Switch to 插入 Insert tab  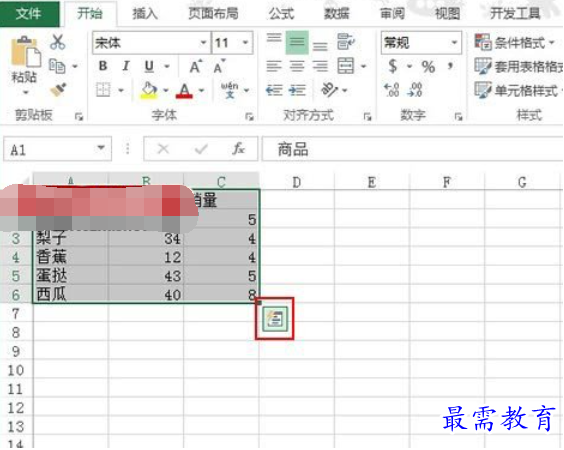point(145,14)
